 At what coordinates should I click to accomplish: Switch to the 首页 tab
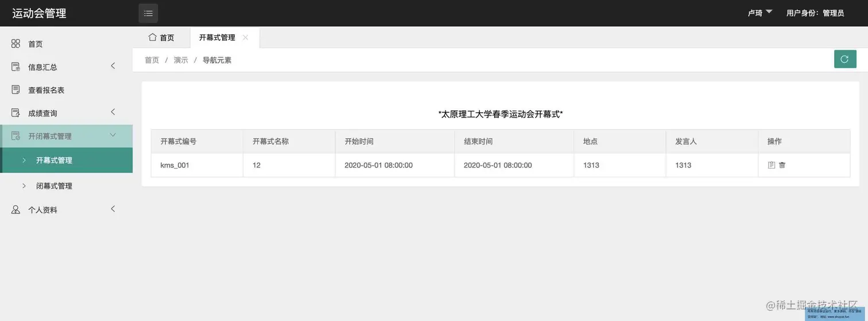tap(161, 37)
